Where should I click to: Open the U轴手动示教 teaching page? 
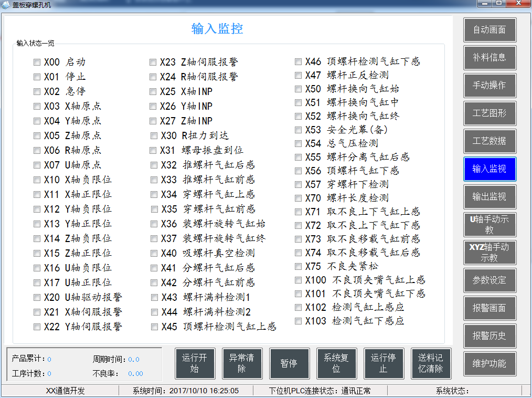[490, 225]
